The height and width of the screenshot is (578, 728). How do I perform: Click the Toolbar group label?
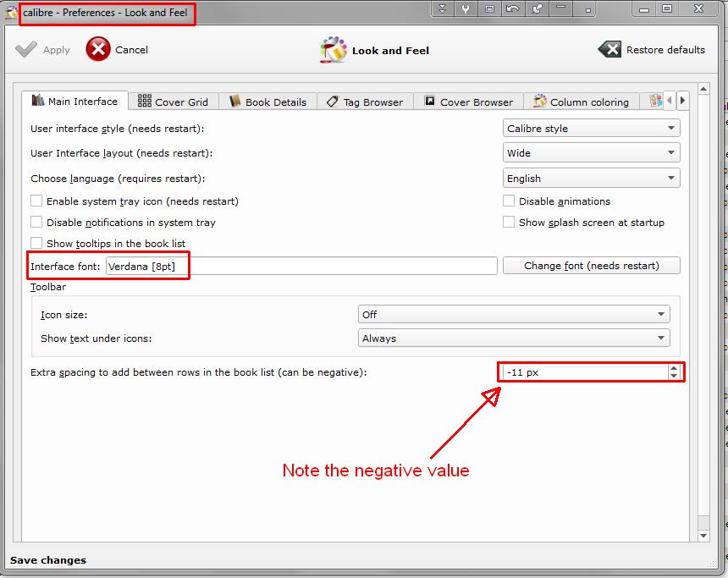(48, 287)
